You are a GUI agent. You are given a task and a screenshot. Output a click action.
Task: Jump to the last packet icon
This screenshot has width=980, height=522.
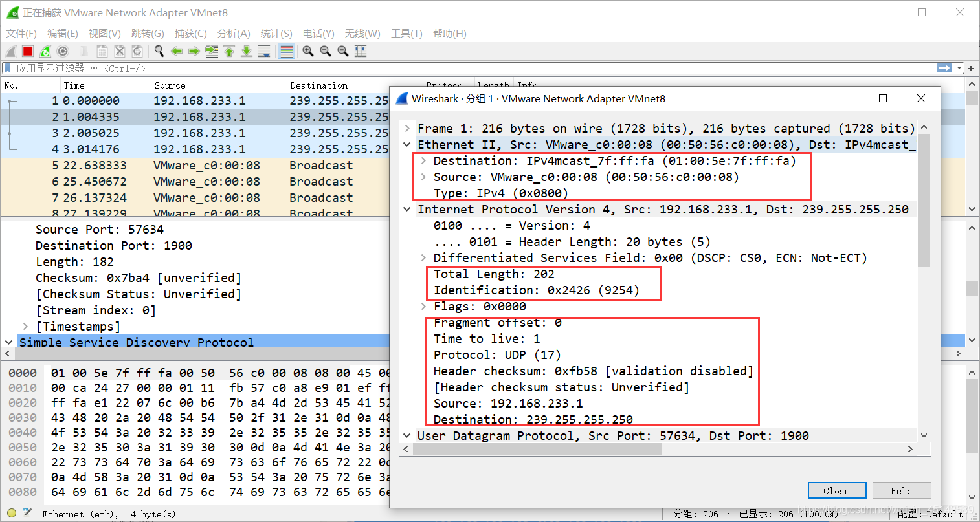[247, 51]
